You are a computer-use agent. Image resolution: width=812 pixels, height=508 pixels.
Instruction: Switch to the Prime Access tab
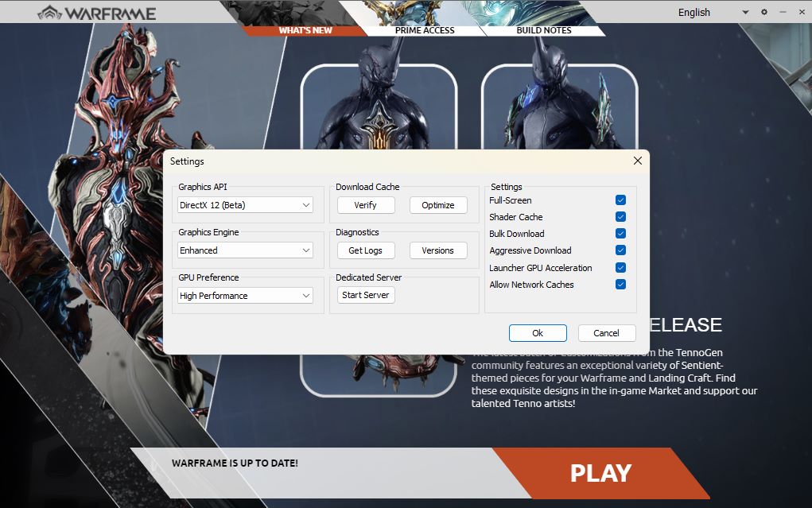coord(425,30)
